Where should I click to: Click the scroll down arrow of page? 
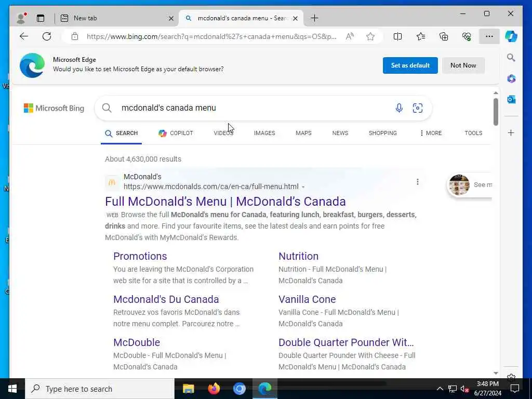496,373
